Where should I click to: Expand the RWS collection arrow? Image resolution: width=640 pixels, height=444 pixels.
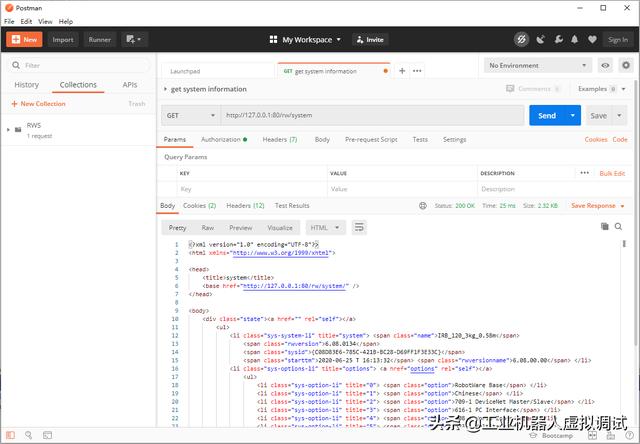[x=8, y=130]
